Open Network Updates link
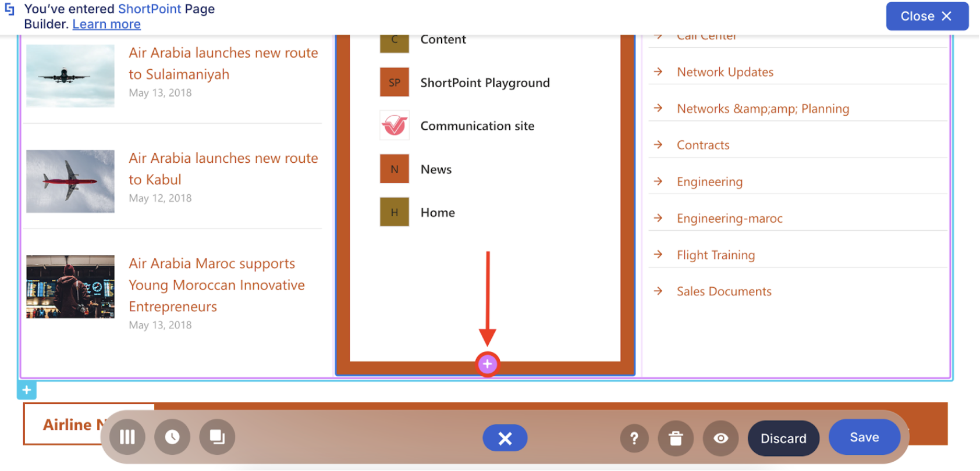980x471 pixels. (x=725, y=72)
